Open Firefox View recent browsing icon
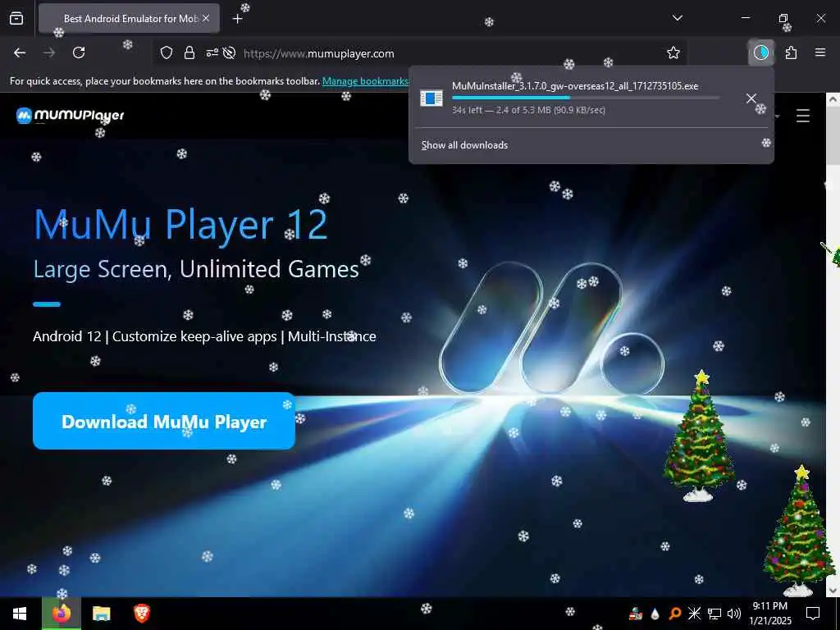Screen dimensions: 840x630 pyautogui.click(x=16, y=19)
